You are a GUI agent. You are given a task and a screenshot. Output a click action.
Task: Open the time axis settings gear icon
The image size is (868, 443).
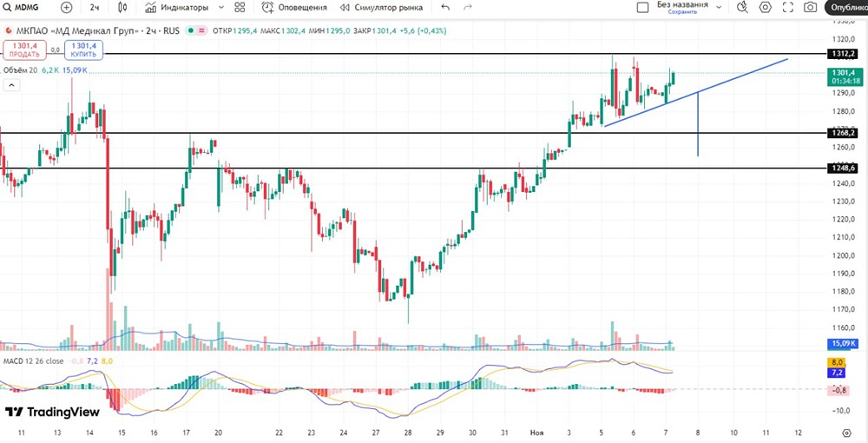pyautogui.click(x=846, y=433)
